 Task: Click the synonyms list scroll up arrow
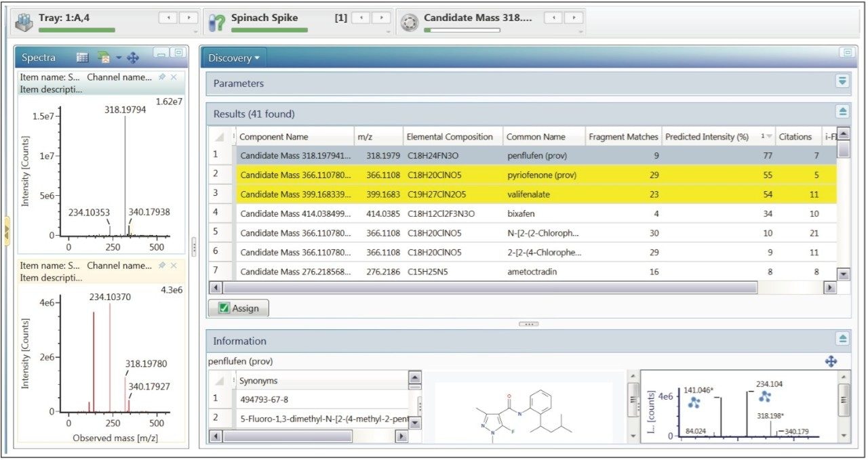[415, 378]
